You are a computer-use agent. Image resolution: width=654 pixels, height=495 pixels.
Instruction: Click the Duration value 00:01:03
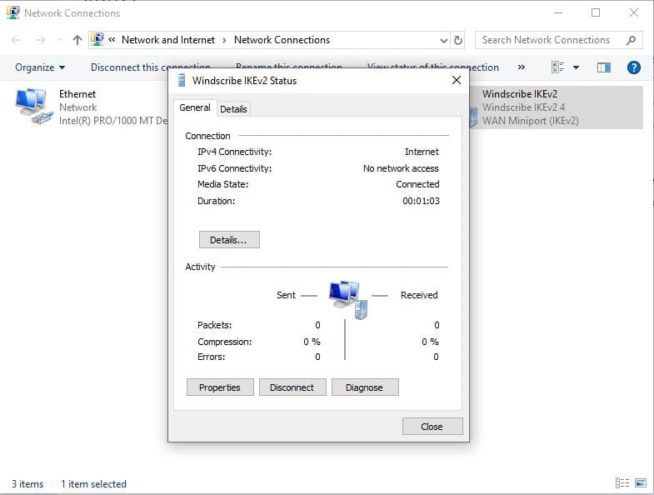(421, 201)
